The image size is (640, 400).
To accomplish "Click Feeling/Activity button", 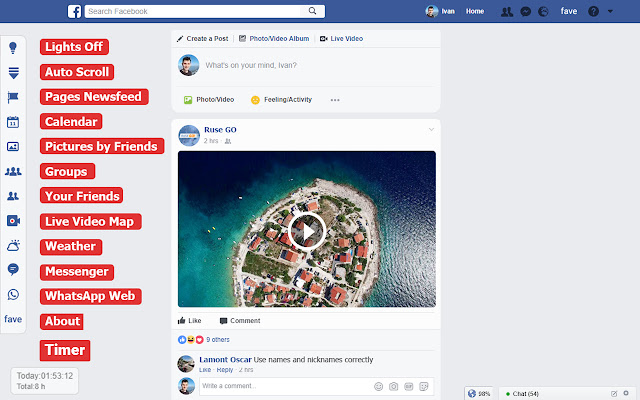I will tap(282, 100).
